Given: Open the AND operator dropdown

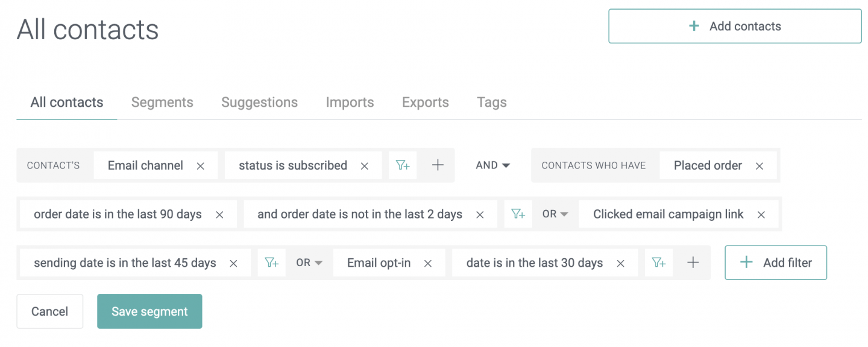Looking at the screenshot, I should 492,165.
